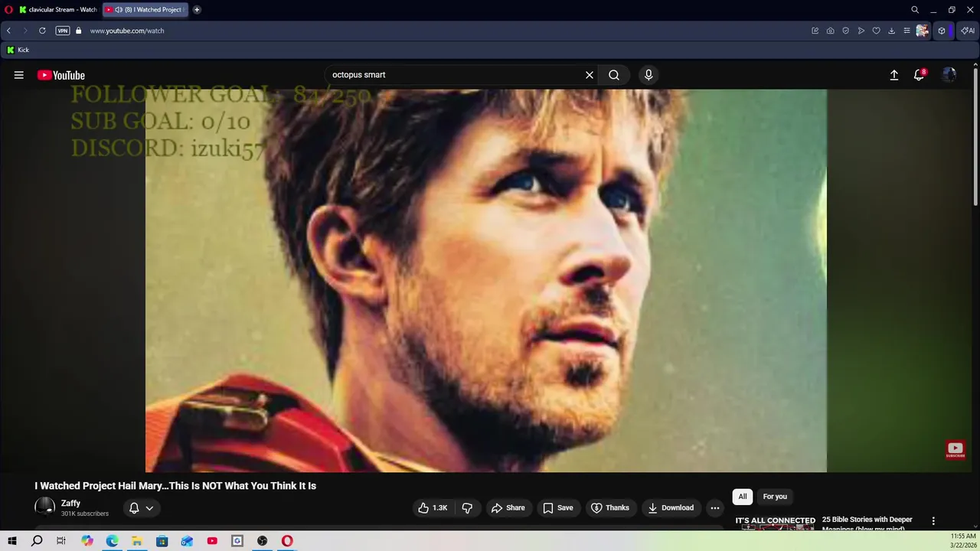
Task: Open the send/flow arrow icon
Action: pos(861,31)
